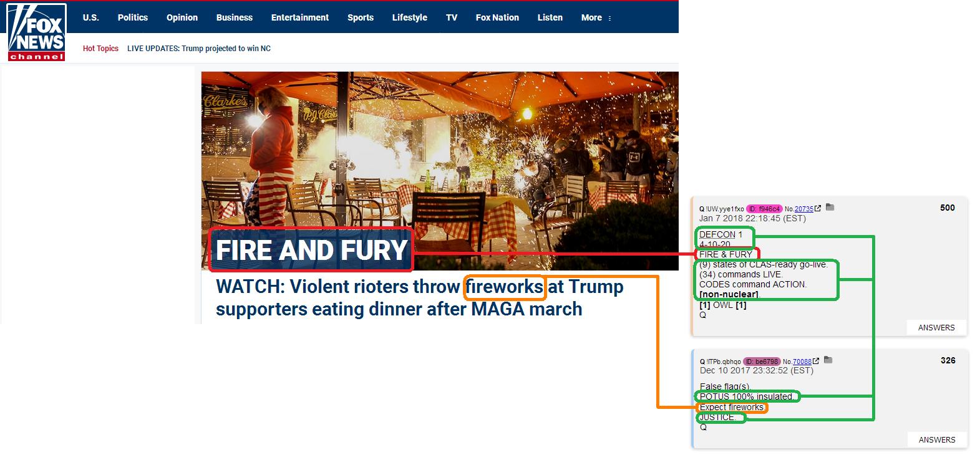Image resolution: width=980 pixels, height=465 pixels.
Task: Show ANSWERS for post 500
Action: 936,327
